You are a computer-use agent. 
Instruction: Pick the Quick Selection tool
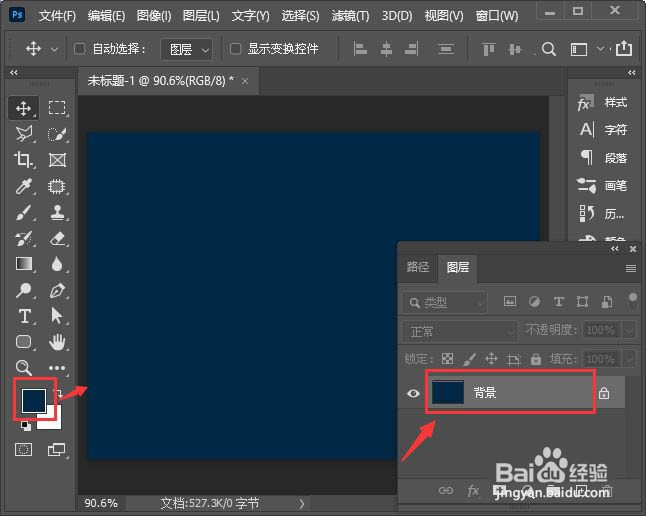click(x=57, y=134)
